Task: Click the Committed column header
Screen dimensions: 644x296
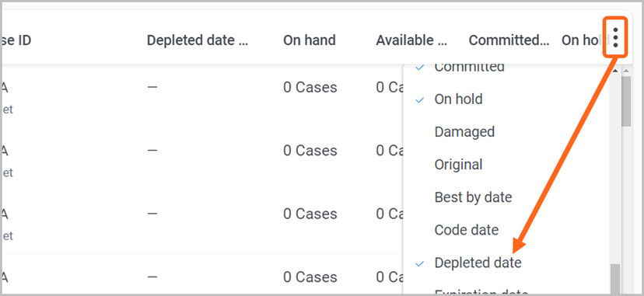Action: 509,40
